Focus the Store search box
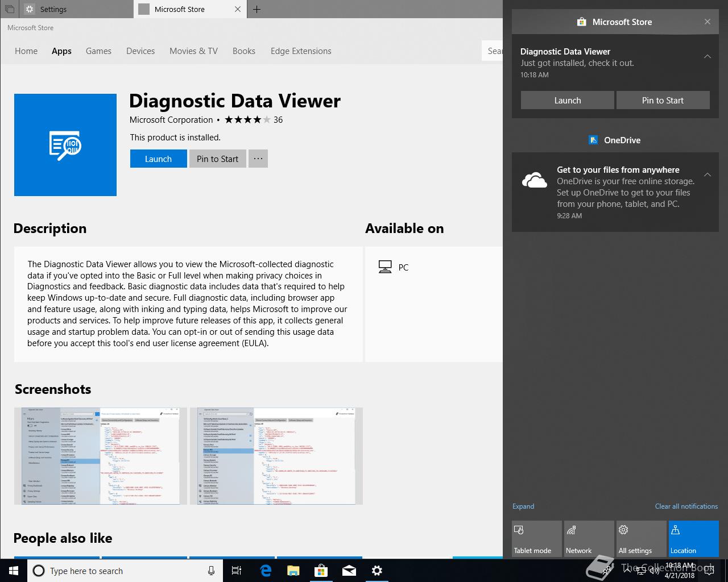This screenshot has height=582, width=728. point(493,51)
